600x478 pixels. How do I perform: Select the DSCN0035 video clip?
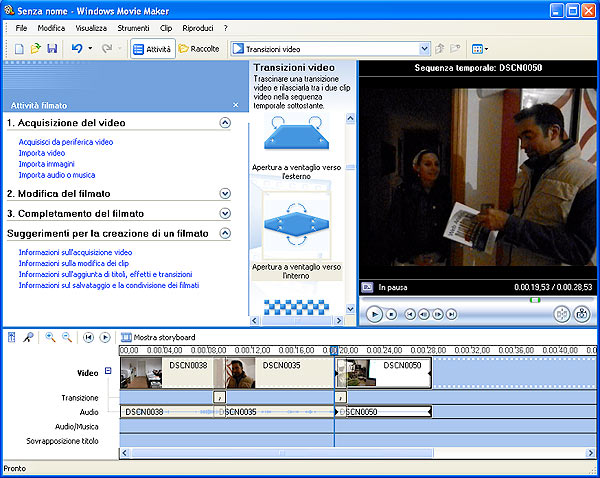tap(280, 373)
